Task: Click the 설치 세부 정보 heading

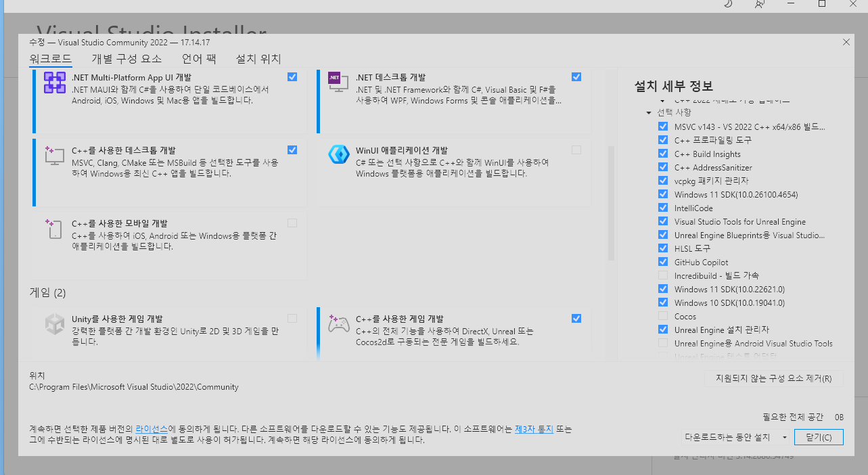Action: coord(673,87)
